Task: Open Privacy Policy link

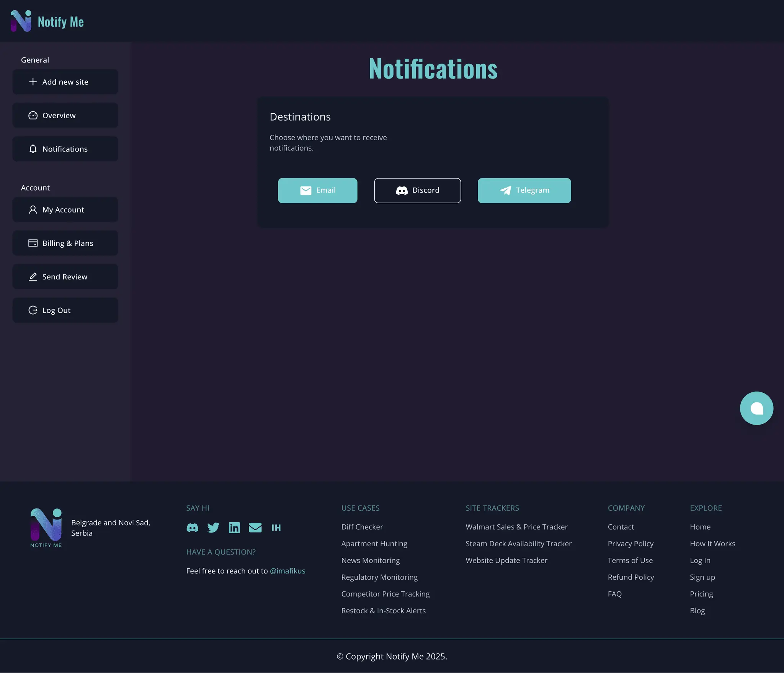Action: click(630, 544)
